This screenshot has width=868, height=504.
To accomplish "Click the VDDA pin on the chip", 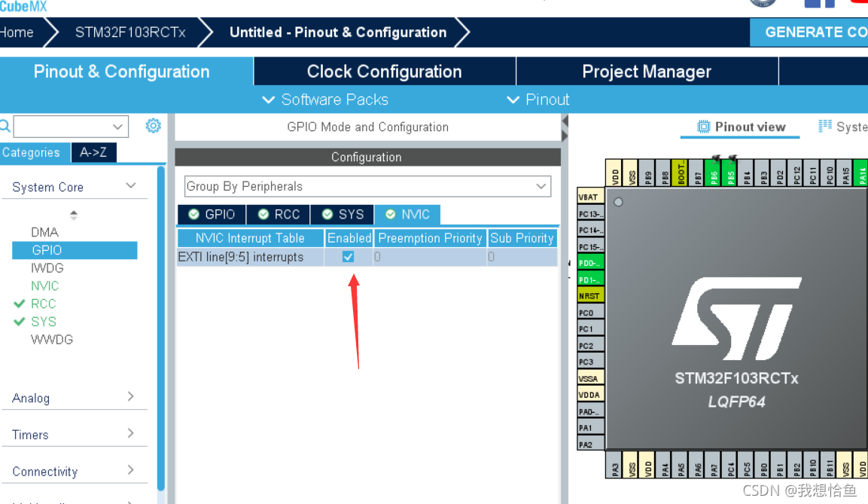I will coord(591,395).
